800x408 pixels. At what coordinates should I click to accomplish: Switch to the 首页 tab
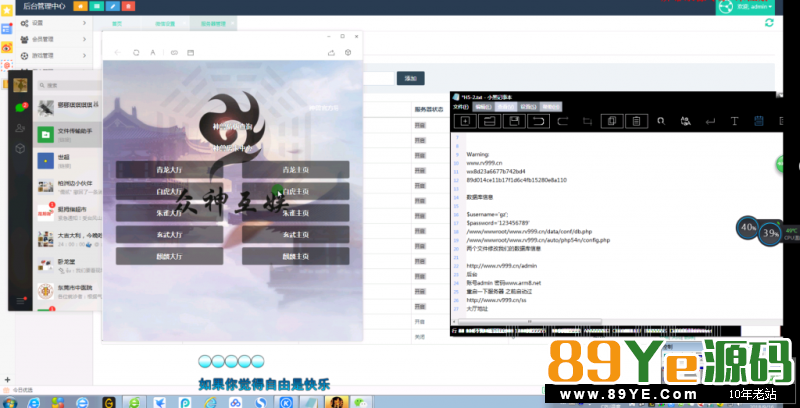(117, 23)
